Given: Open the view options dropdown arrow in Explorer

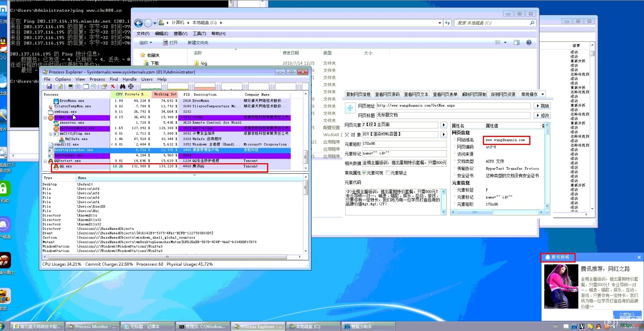Looking at the screenshot, I should 505,43.
